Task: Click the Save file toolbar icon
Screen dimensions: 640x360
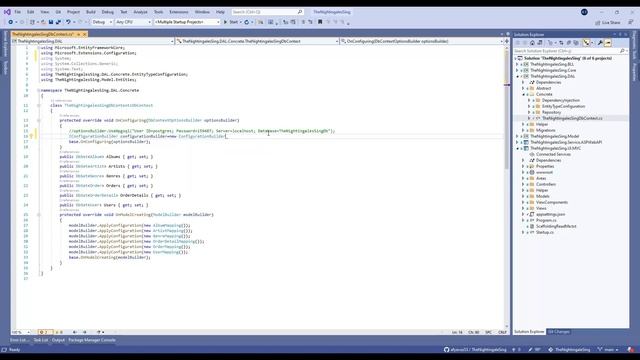Action: coord(51,22)
